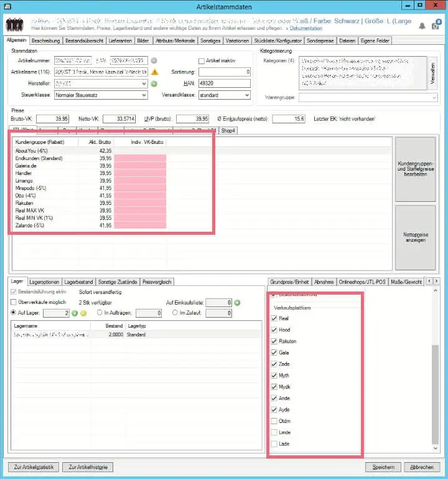Click the camera icon in the header
Viewport: 448px width, 479px height.
pos(436,25)
